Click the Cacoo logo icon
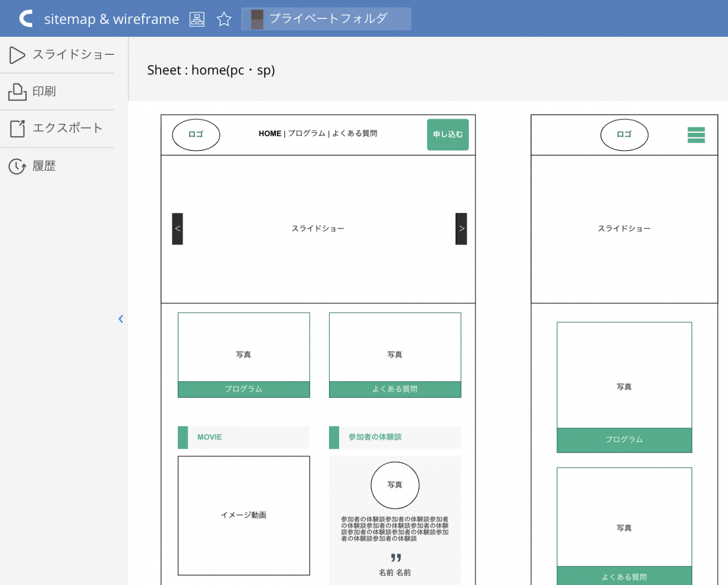The height and width of the screenshot is (585, 728). tap(26, 18)
